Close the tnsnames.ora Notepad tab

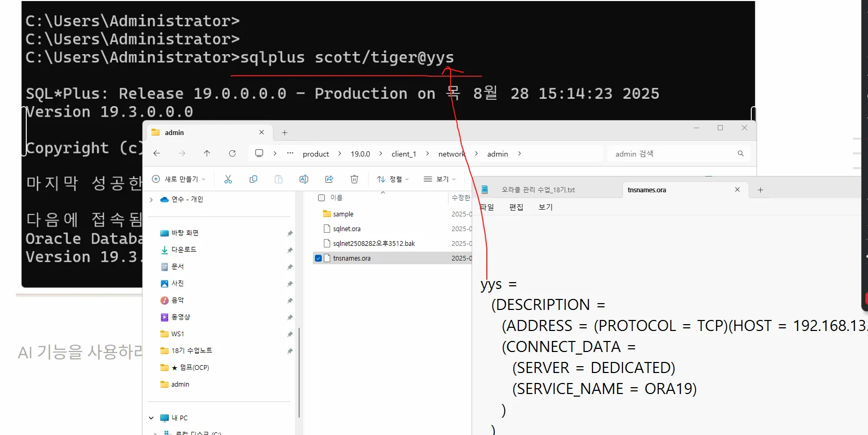click(738, 190)
